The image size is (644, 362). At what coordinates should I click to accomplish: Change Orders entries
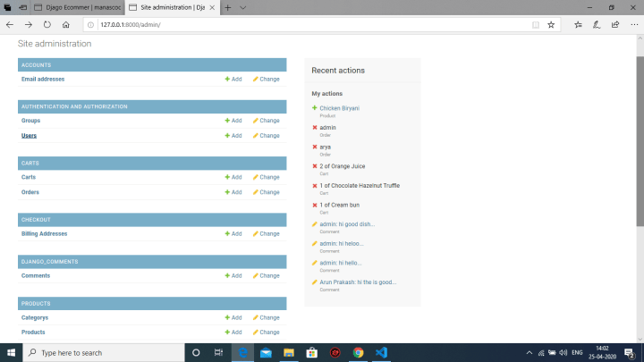pyautogui.click(x=267, y=192)
